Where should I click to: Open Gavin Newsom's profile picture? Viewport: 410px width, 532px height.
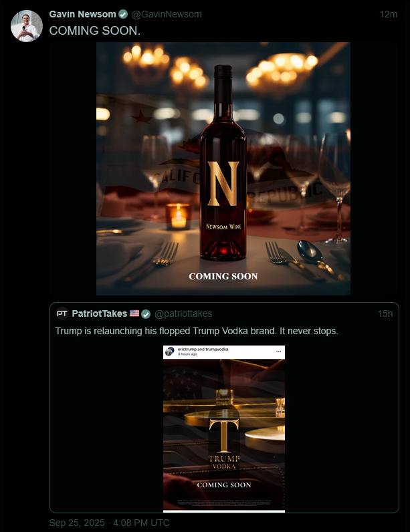(x=27, y=26)
